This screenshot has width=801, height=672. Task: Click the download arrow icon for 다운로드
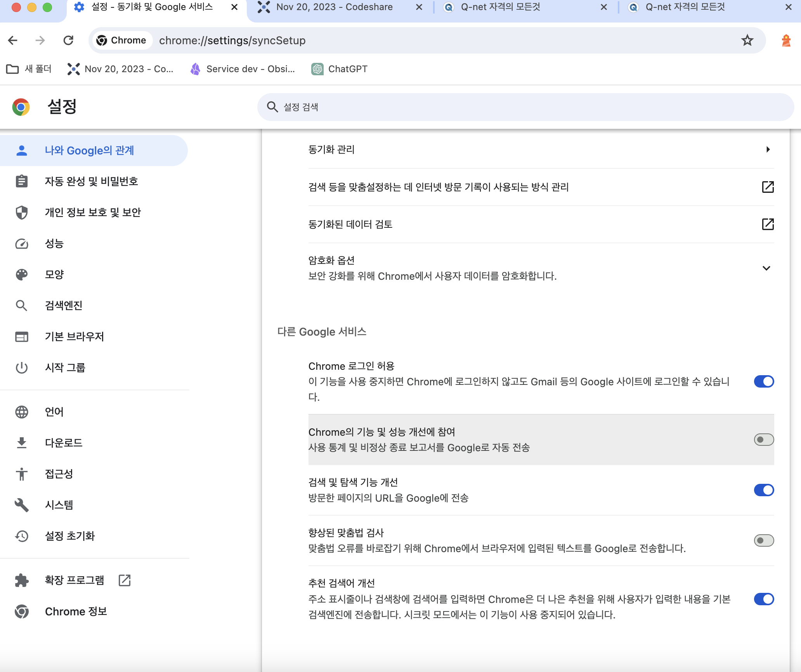22,443
